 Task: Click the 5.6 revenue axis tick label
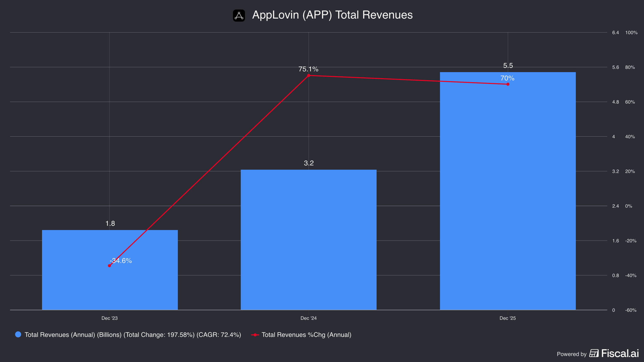pyautogui.click(x=616, y=67)
